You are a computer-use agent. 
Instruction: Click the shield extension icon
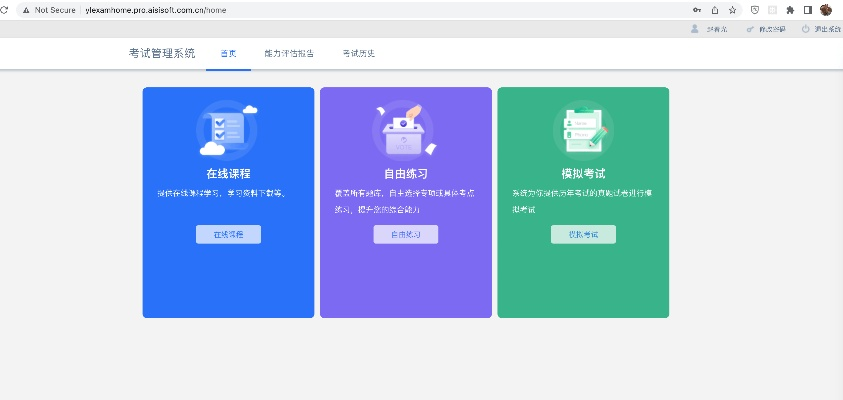(755, 10)
